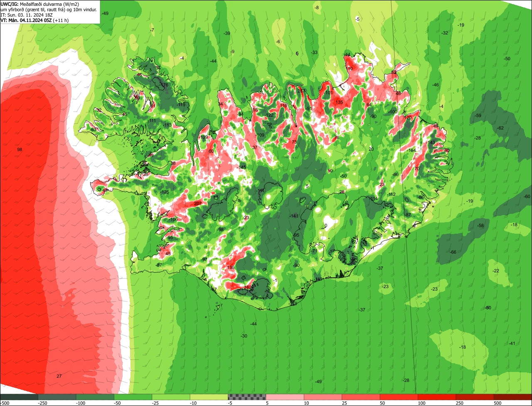Click the map value '-114'
Image resolution: width=532 pixels, height=406 pixels.
373,199
